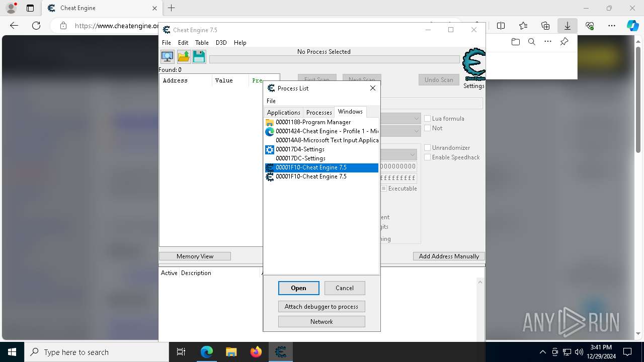Click the Undo Scan button
The width and height of the screenshot is (644, 362).
point(439,80)
